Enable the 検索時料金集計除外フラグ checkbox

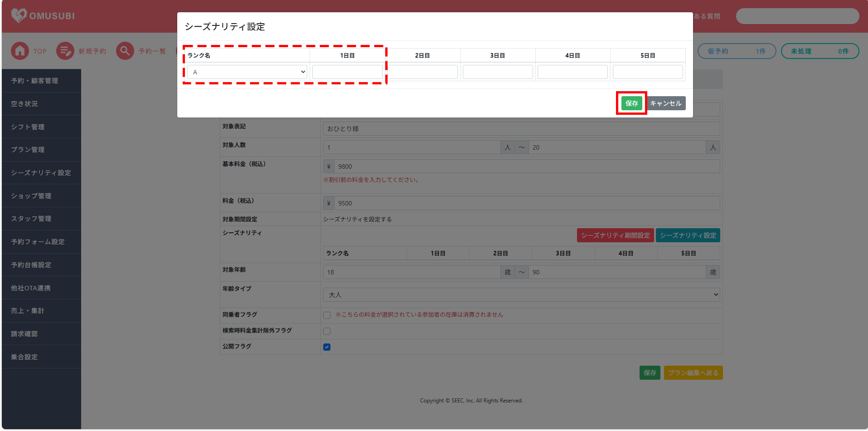click(327, 331)
